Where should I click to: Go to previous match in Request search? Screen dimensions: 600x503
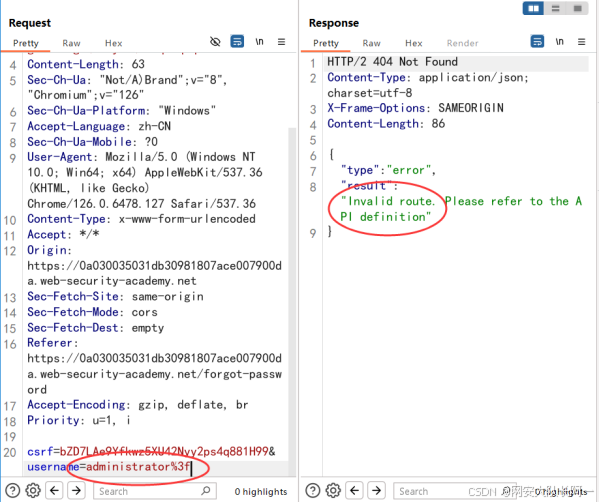(54, 491)
